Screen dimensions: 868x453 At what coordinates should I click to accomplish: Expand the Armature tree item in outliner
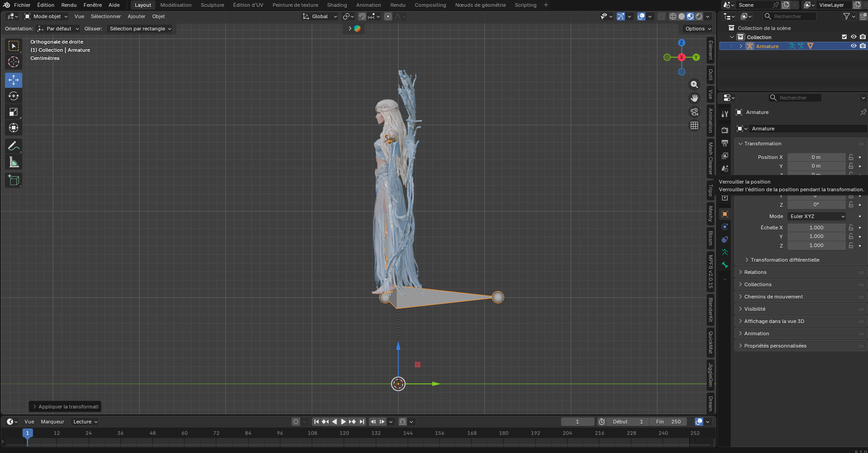click(741, 46)
